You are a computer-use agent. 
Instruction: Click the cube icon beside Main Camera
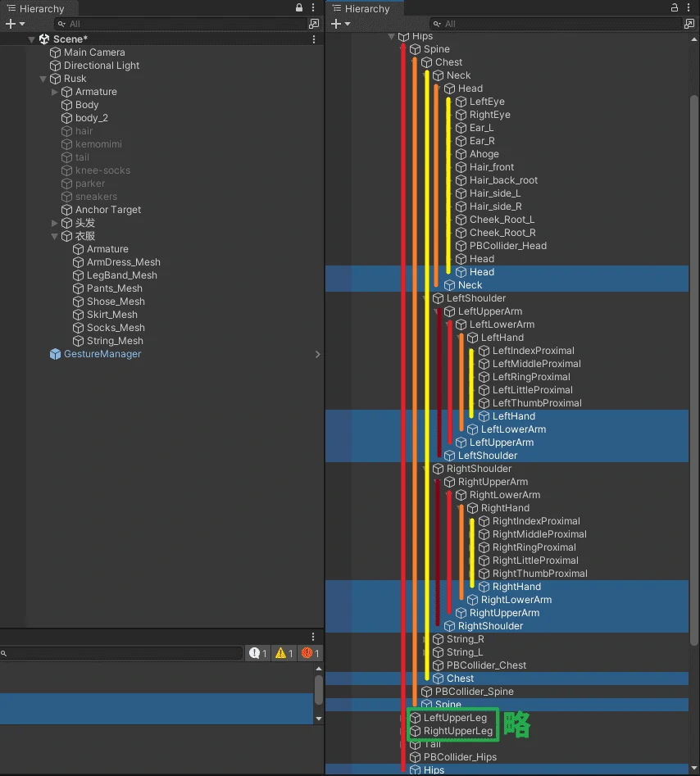(x=55, y=52)
